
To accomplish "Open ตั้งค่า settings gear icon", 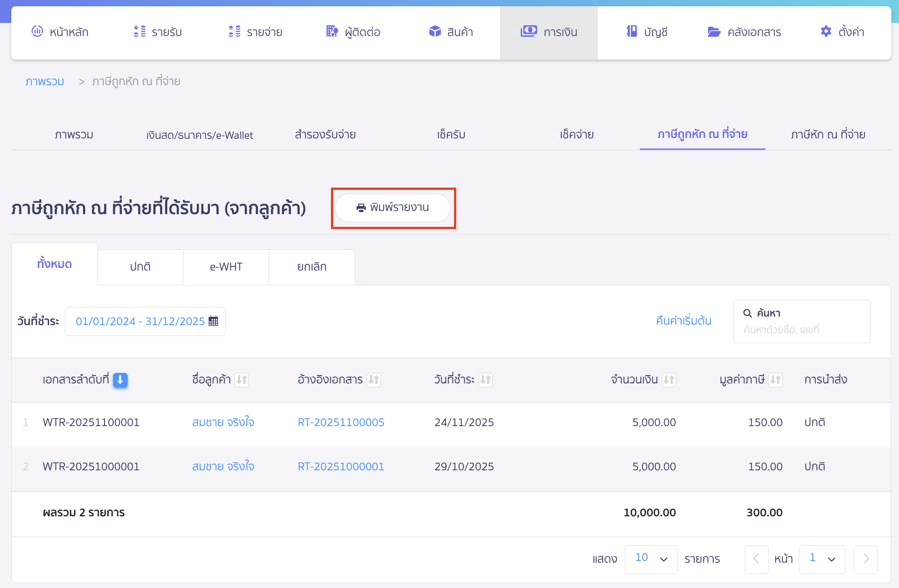I will pos(826,32).
